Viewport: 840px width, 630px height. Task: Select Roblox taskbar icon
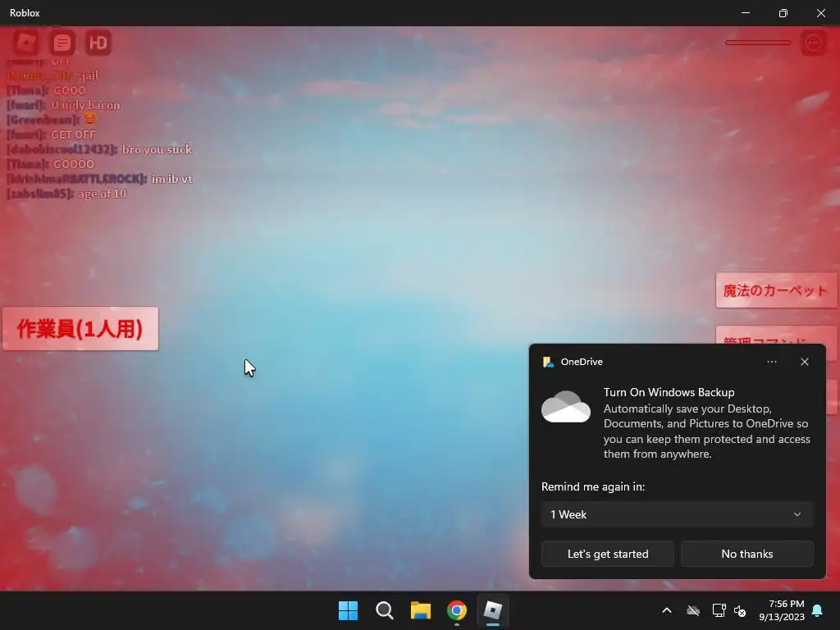coord(493,610)
